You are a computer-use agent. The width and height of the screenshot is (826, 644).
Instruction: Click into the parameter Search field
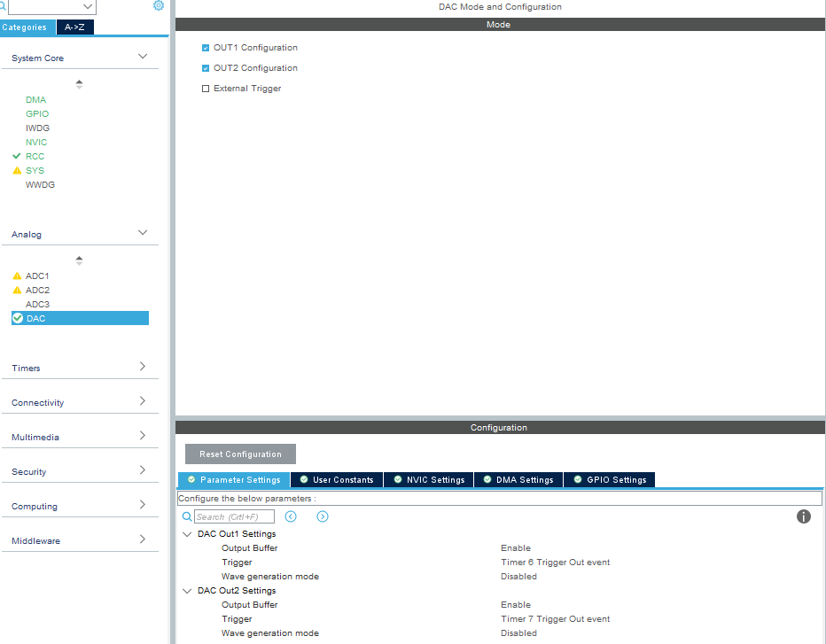coord(234,516)
